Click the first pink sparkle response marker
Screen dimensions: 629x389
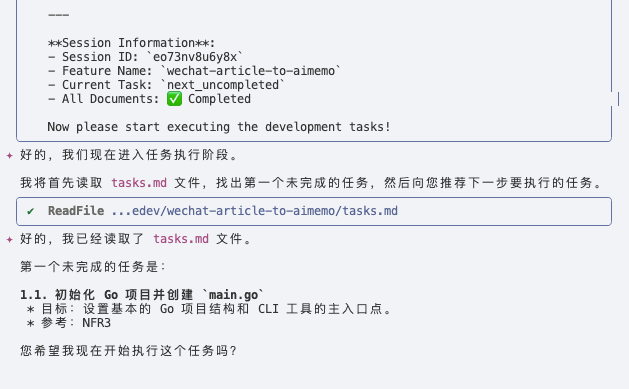[x=10, y=155]
